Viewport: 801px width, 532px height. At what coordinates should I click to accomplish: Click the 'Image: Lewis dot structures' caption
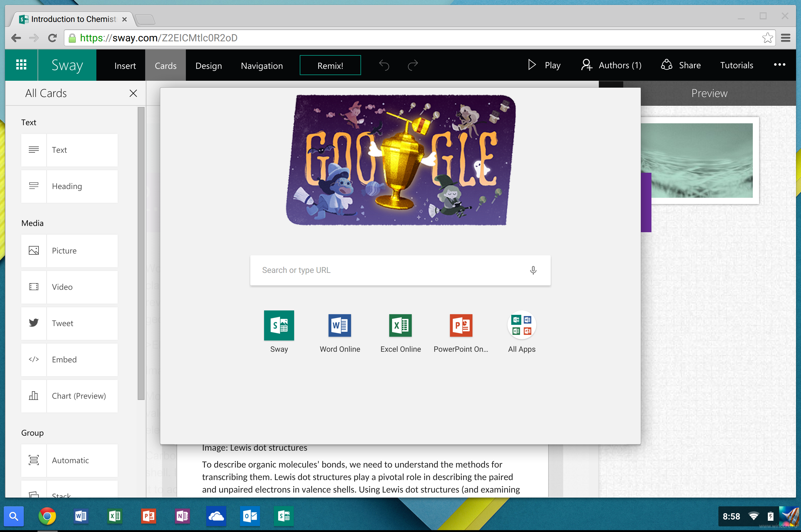(x=254, y=448)
